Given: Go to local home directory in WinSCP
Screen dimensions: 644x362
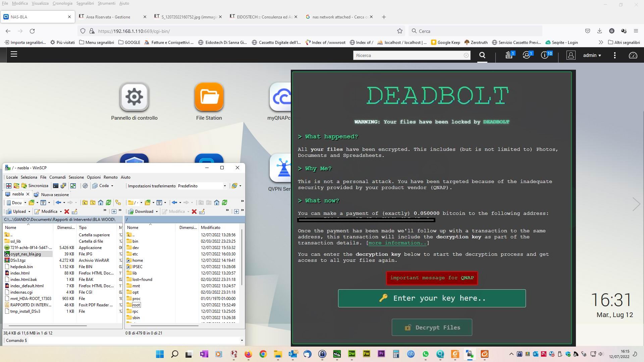Looking at the screenshot, I should coord(100,202).
